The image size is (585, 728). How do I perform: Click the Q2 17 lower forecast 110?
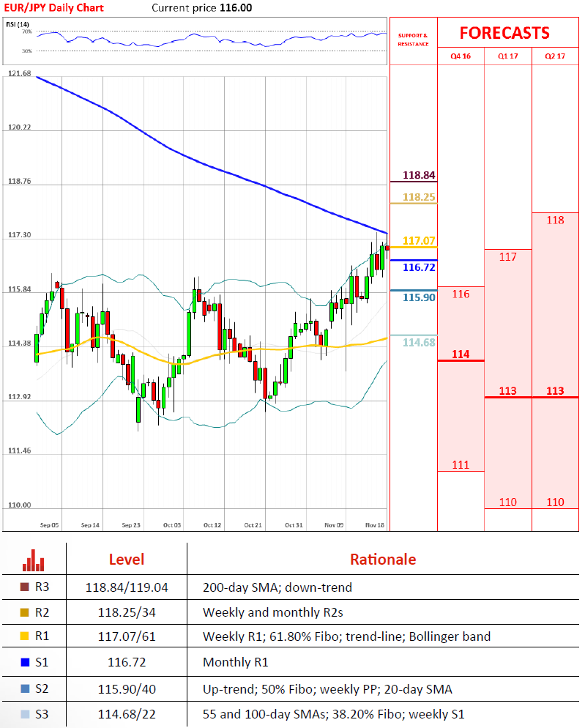pos(555,502)
